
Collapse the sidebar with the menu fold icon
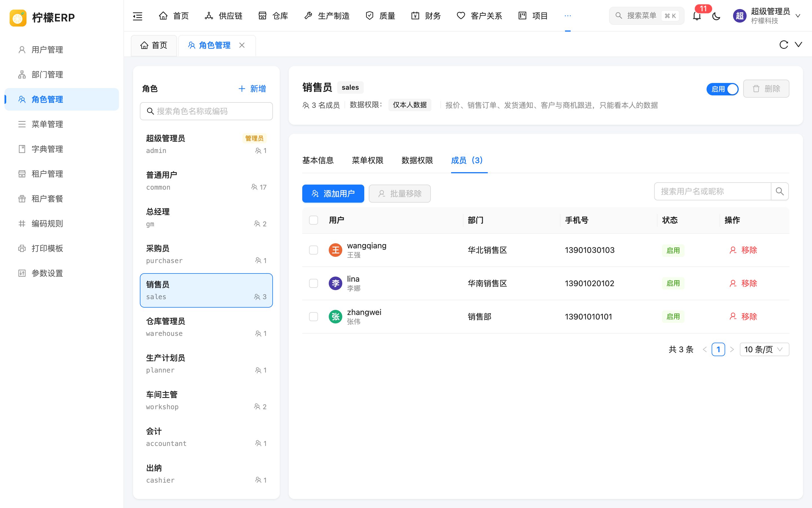138,16
